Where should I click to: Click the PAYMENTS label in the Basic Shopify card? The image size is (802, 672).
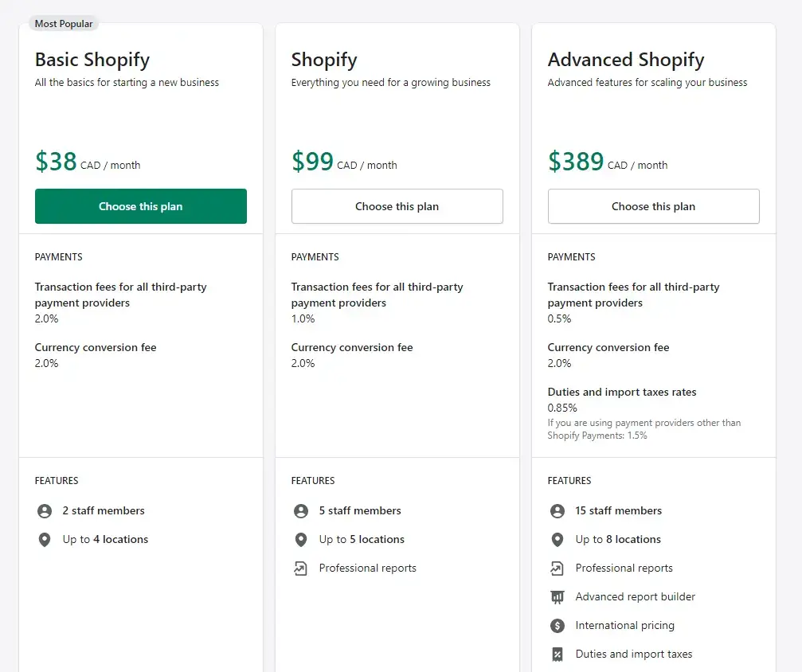click(x=58, y=256)
